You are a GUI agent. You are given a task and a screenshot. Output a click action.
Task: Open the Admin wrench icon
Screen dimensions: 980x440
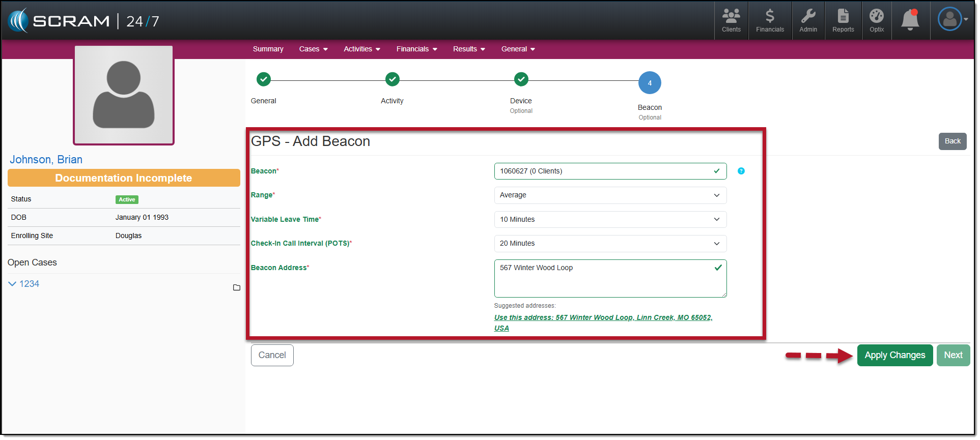coord(809,21)
